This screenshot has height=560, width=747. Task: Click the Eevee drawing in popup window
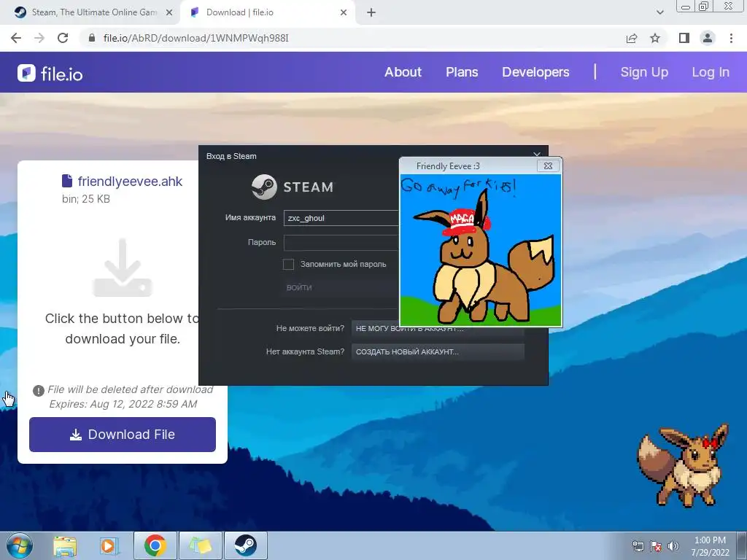pos(481,251)
